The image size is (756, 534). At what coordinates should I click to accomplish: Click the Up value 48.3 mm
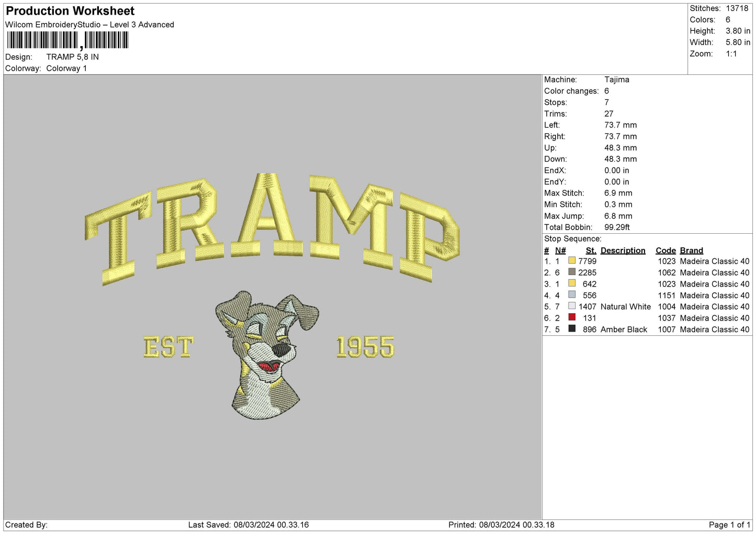[x=620, y=148]
